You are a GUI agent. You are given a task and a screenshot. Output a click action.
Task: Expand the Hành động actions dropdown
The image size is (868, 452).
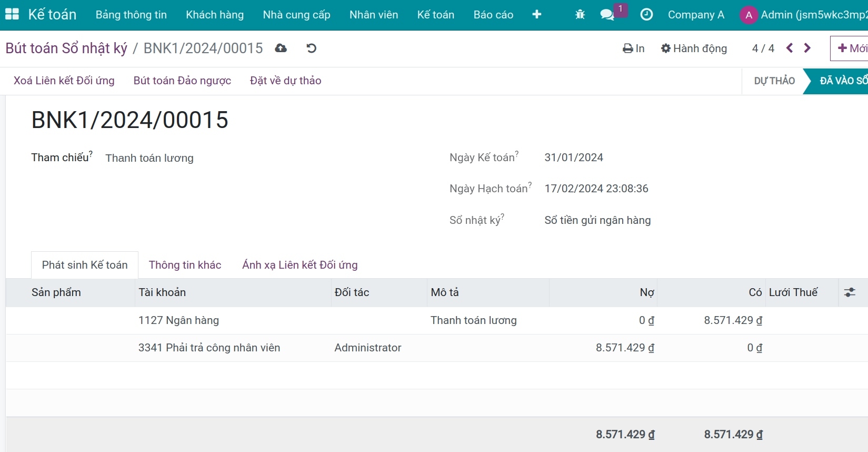pos(694,48)
